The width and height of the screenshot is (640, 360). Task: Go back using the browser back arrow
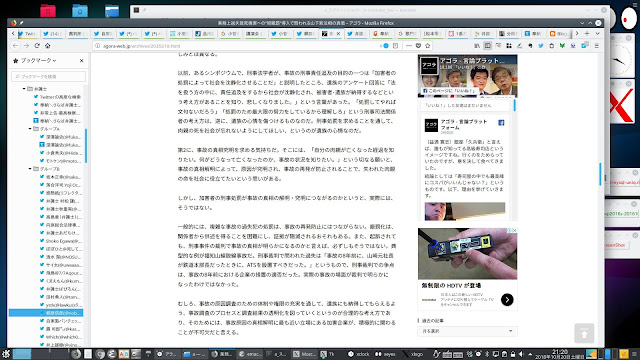click(16, 46)
